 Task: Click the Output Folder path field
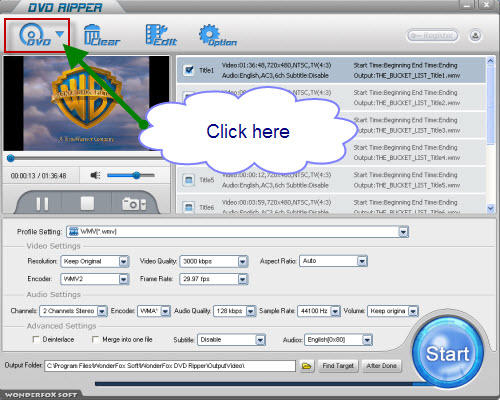pos(170,366)
